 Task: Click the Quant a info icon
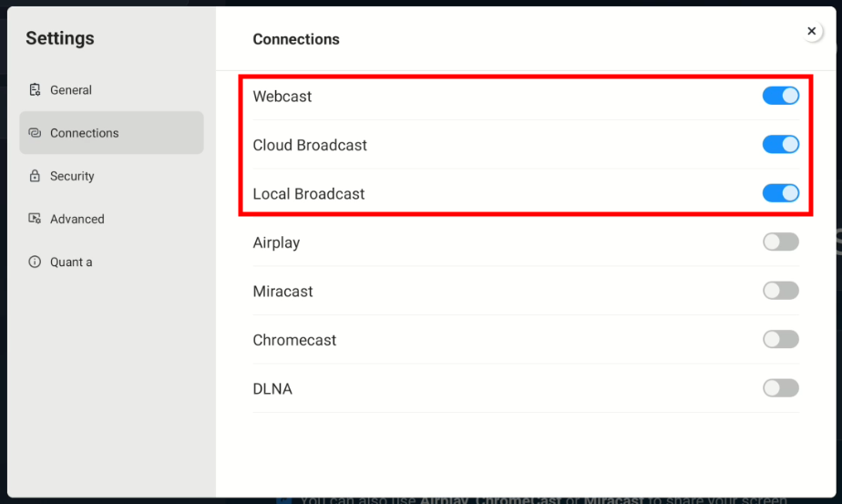[35, 262]
